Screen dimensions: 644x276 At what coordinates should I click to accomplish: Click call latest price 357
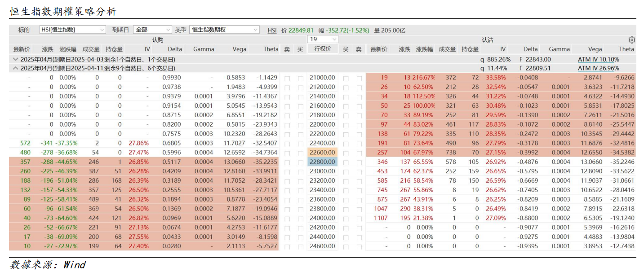point(25,162)
